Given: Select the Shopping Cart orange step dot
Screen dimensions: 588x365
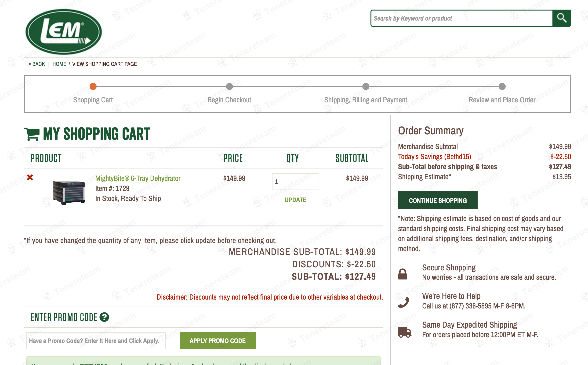Looking at the screenshot, I should pyautogui.click(x=93, y=86).
